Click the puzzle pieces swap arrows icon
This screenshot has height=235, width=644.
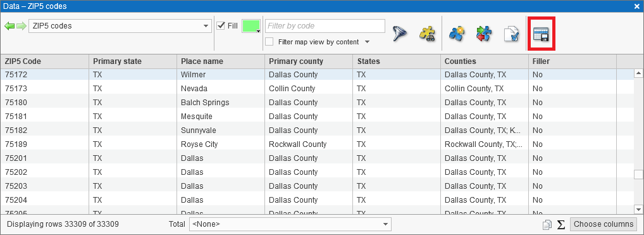pyautogui.click(x=484, y=34)
